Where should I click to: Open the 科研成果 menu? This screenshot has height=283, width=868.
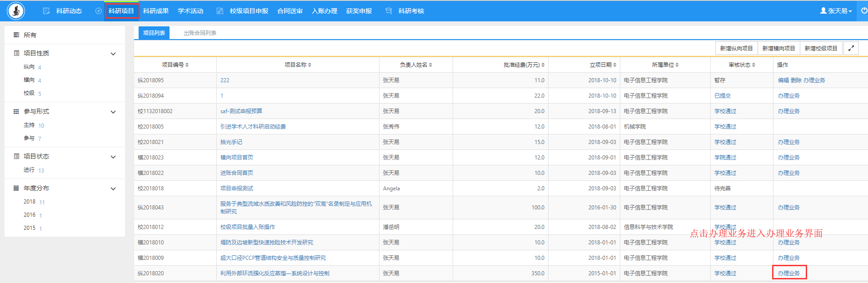[156, 11]
